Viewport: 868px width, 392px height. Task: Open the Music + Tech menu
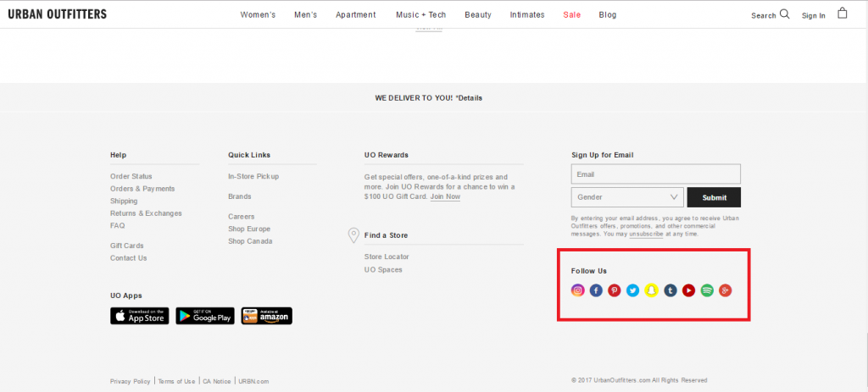point(420,15)
